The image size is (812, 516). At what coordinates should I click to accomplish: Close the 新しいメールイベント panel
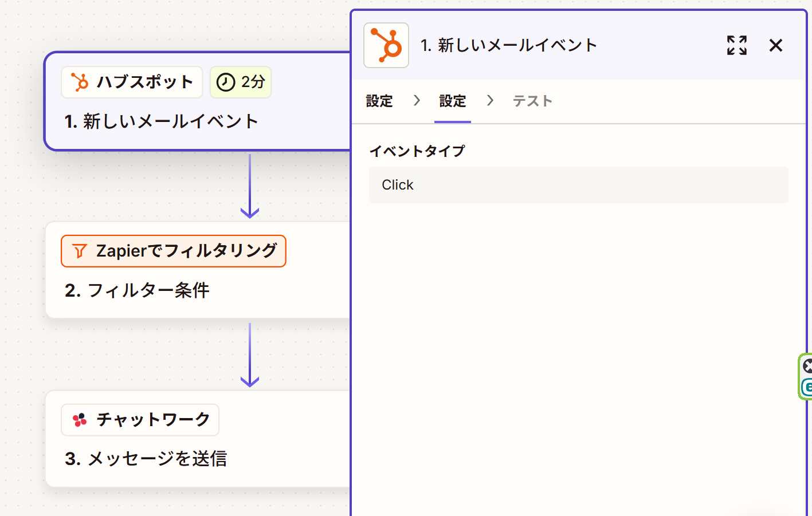776,45
